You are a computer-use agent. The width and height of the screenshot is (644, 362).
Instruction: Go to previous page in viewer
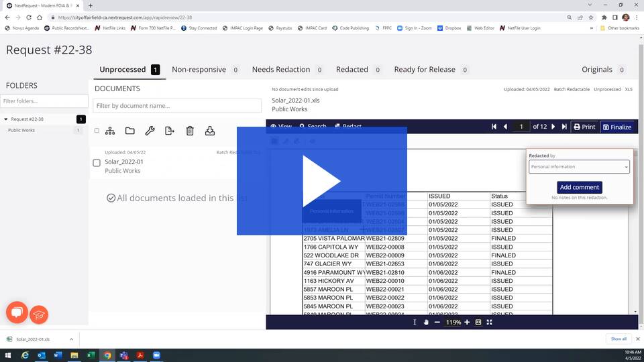click(506, 127)
